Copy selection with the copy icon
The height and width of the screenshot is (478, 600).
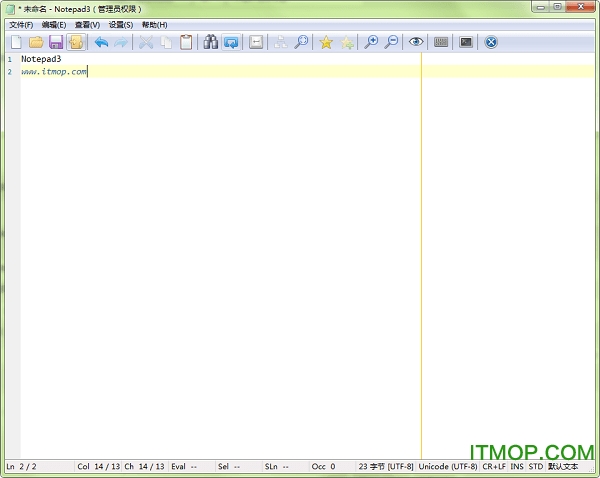pos(166,42)
